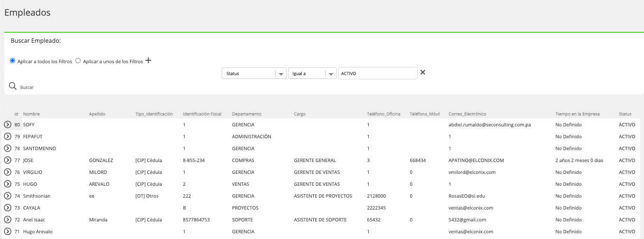Click email vmilord@elconix.com
This screenshot has height=239, width=644.
(x=472, y=172)
